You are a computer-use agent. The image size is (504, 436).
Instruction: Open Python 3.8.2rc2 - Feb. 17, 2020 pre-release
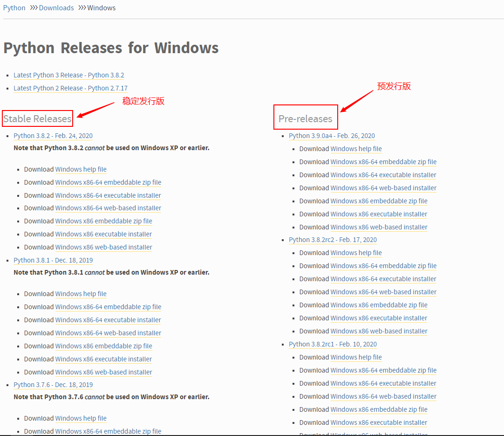(333, 240)
